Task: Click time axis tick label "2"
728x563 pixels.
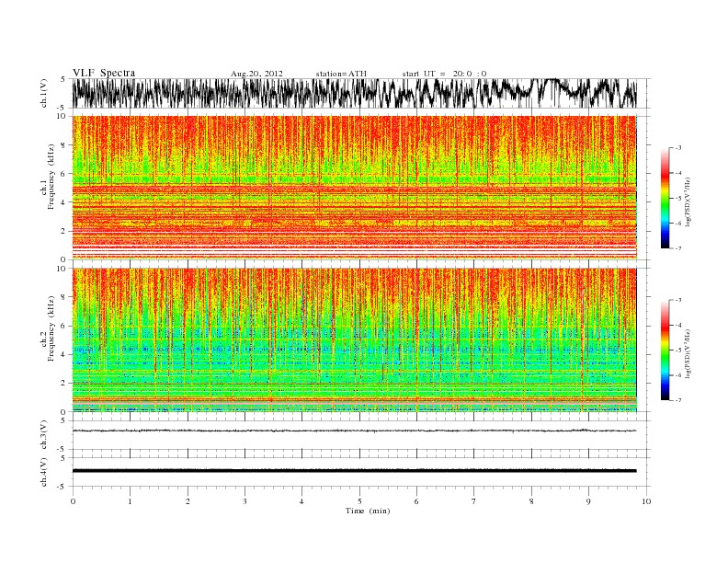Action: tap(188, 501)
